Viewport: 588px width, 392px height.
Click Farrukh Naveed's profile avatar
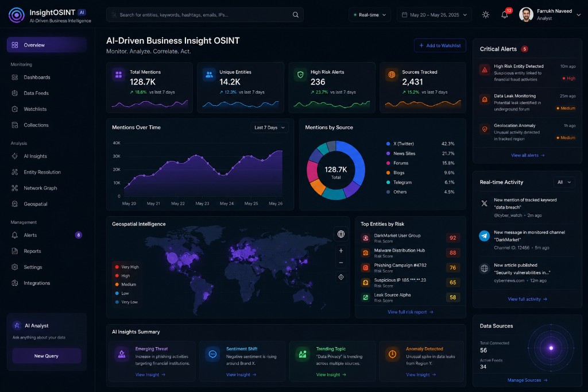pos(526,14)
